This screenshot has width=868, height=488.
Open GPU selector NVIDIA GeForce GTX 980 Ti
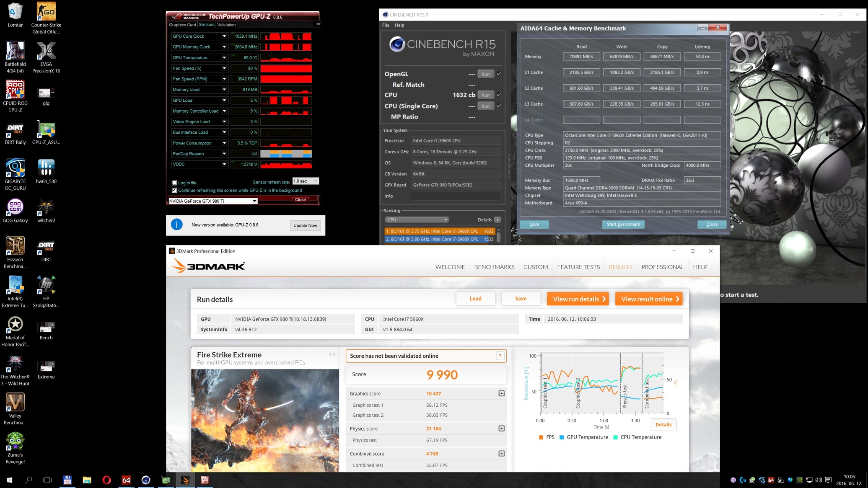point(212,201)
